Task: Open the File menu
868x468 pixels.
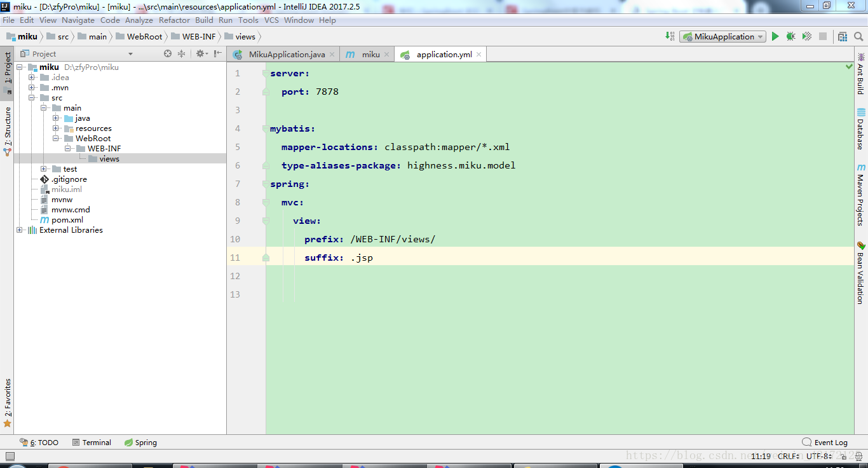Action: click(x=8, y=20)
